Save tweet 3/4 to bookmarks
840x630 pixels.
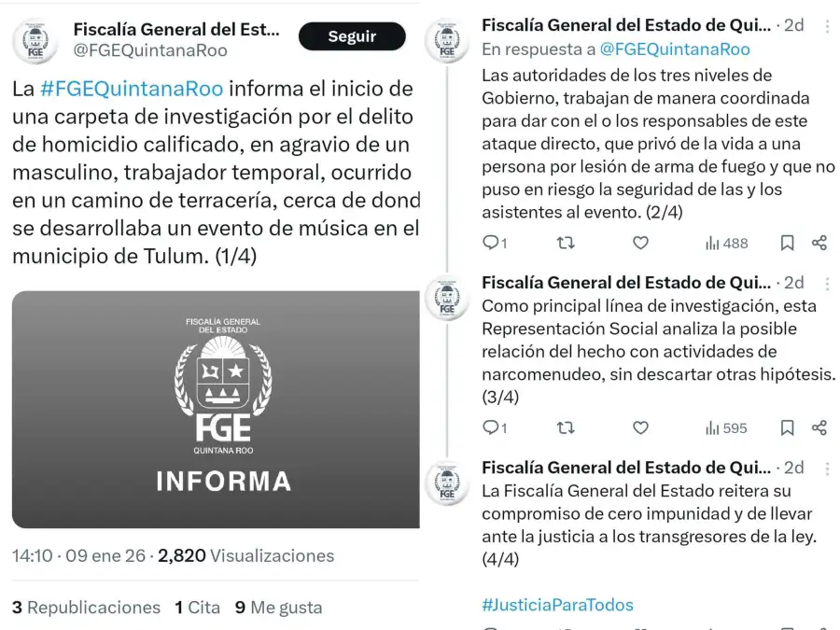point(787,428)
